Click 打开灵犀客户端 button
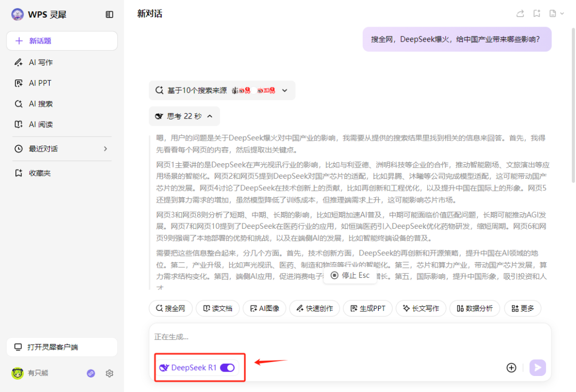 click(x=62, y=347)
